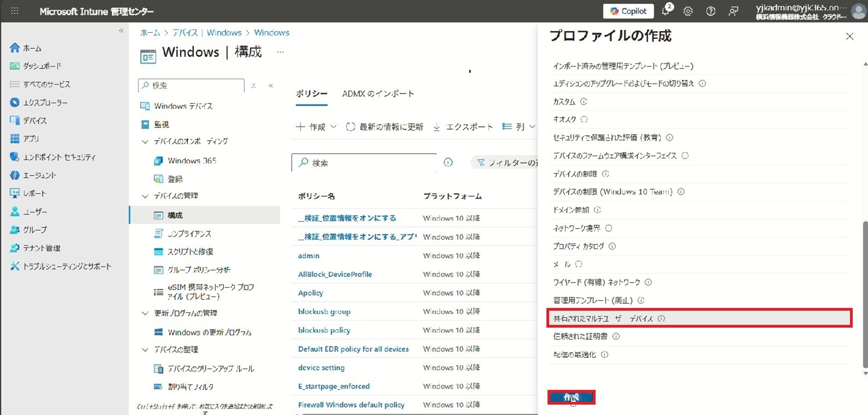Click the profile panel vertical scrollbar

865,294
